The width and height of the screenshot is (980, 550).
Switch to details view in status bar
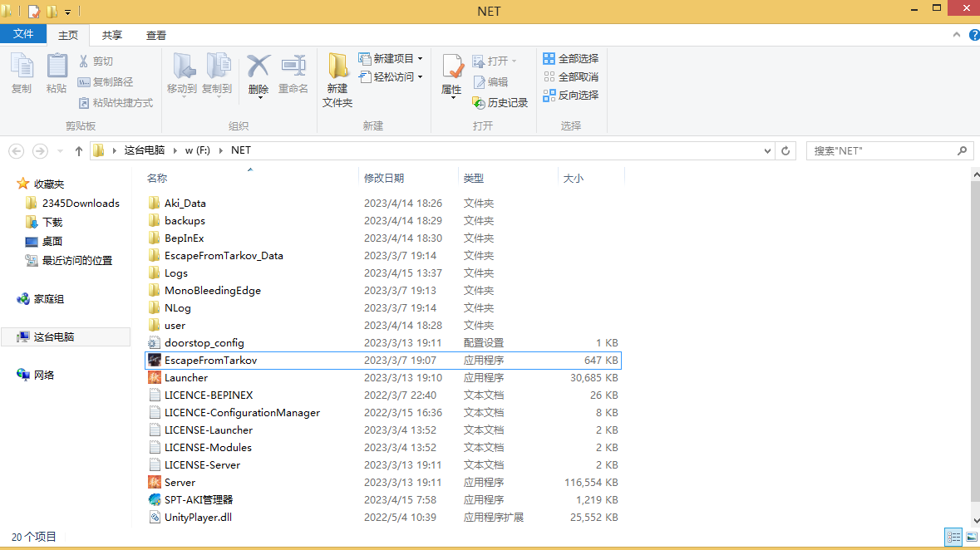953,538
